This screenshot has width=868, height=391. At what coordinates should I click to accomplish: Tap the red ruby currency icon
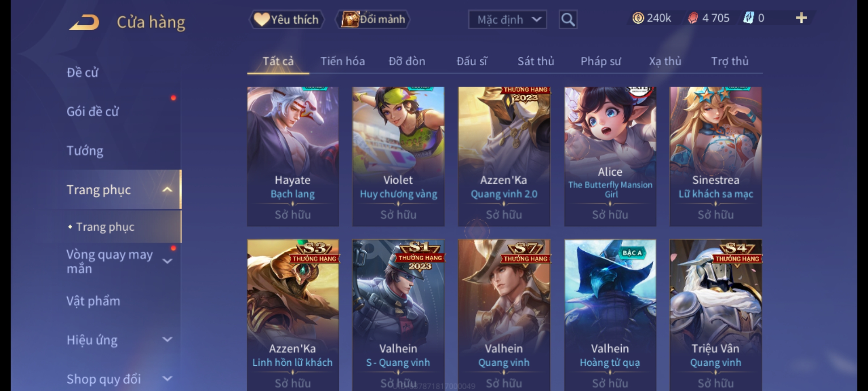(693, 18)
